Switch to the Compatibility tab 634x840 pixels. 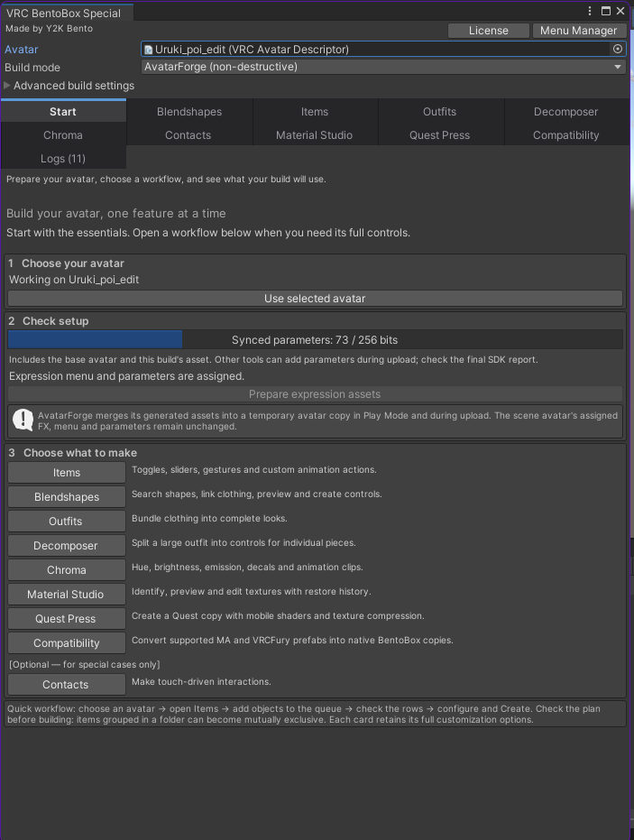point(566,135)
